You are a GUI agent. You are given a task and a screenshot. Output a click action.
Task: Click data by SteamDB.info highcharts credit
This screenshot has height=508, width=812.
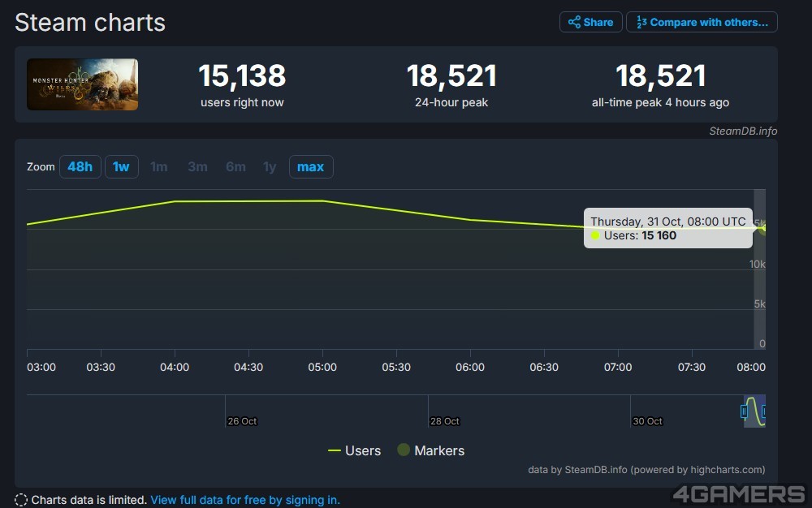click(x=646, y=470)
